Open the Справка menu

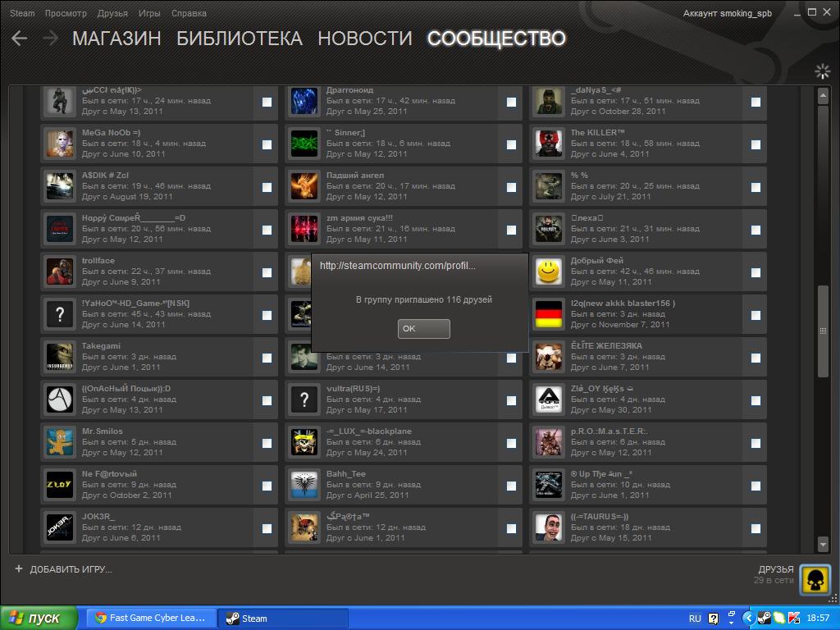pos(189,13)
